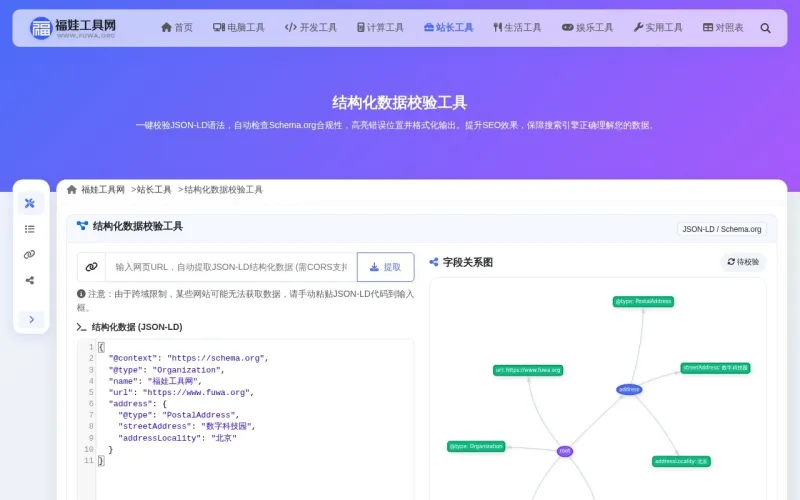Image resolution: width=800 pixels, height=500 pixels.
Task: Click the share icon in left sidebar
Action: [30, 280]
